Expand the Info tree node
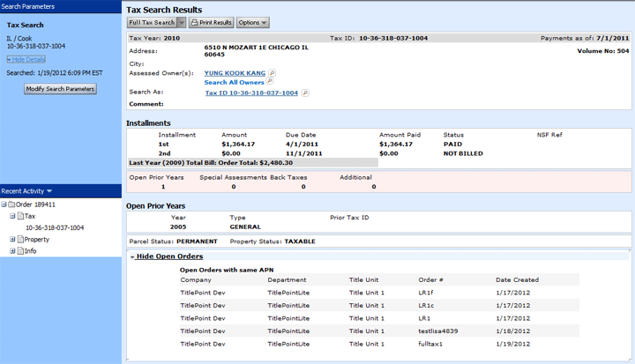Viewport: 635px width, 364px height. point(12,251)
